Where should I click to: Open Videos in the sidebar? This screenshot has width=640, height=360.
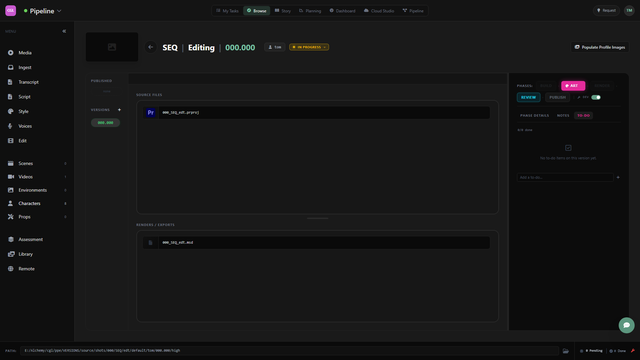(x=25, y=177)
